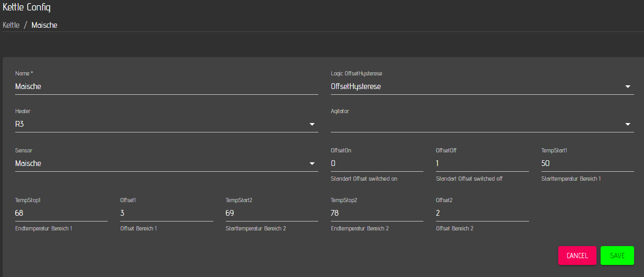Click the dropdown arrow of the Sensor field
Viewport: 644px width, 277px height.
[x=312, y=164]
